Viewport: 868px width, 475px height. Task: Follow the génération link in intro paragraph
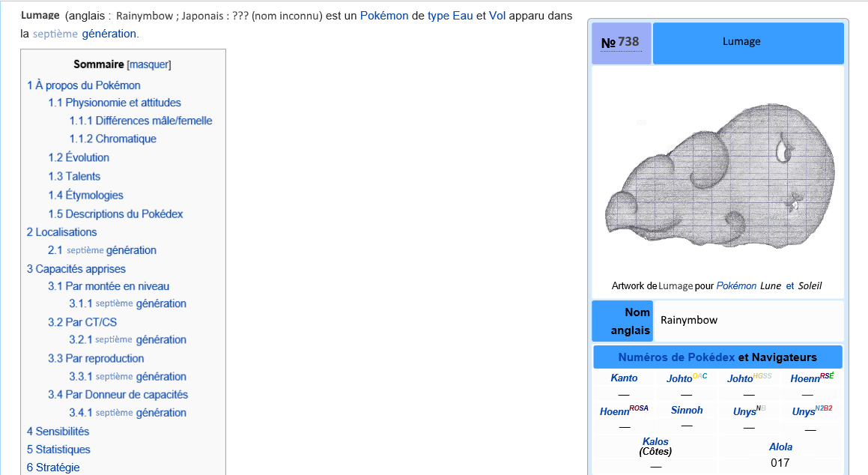(109, 34)
